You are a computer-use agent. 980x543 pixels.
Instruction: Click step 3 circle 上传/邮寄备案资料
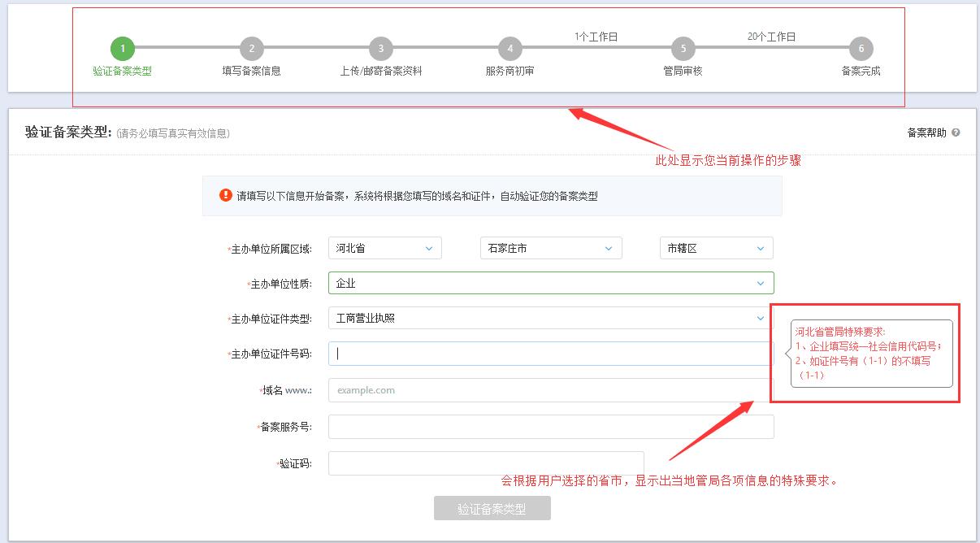tap(380, 49)
